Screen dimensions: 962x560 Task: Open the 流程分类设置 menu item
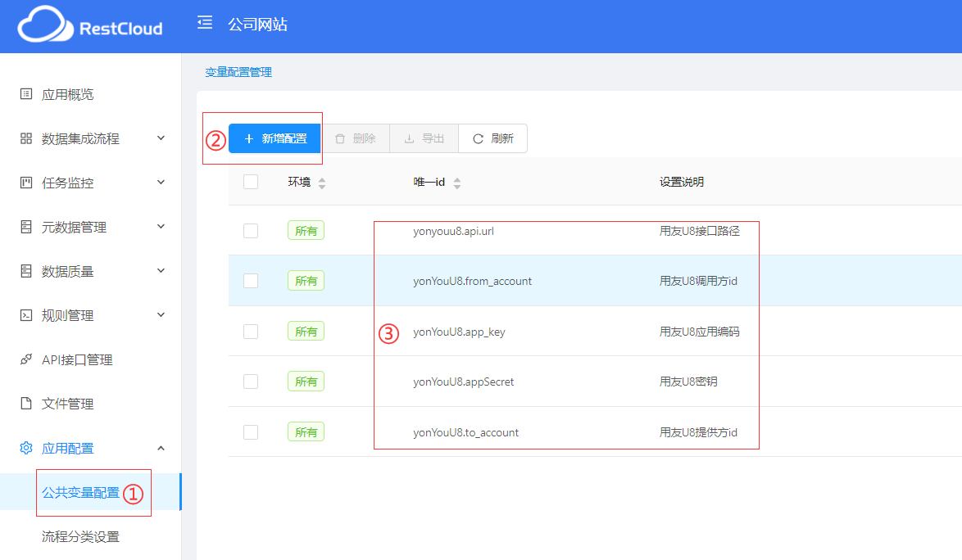tap(80, 537)
